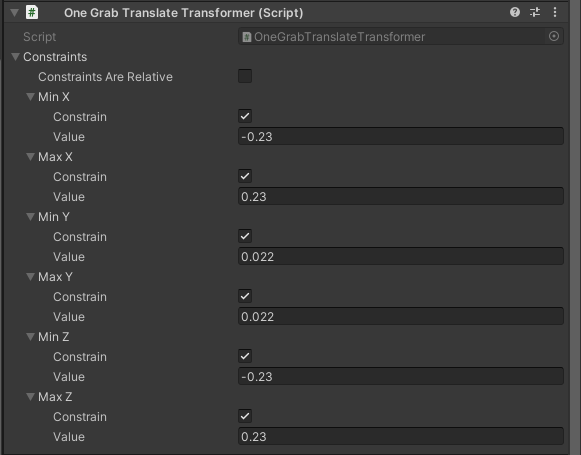The image size is (581, 455).
Task: Collapse the Min X foldout
Action: click(30, 97)
